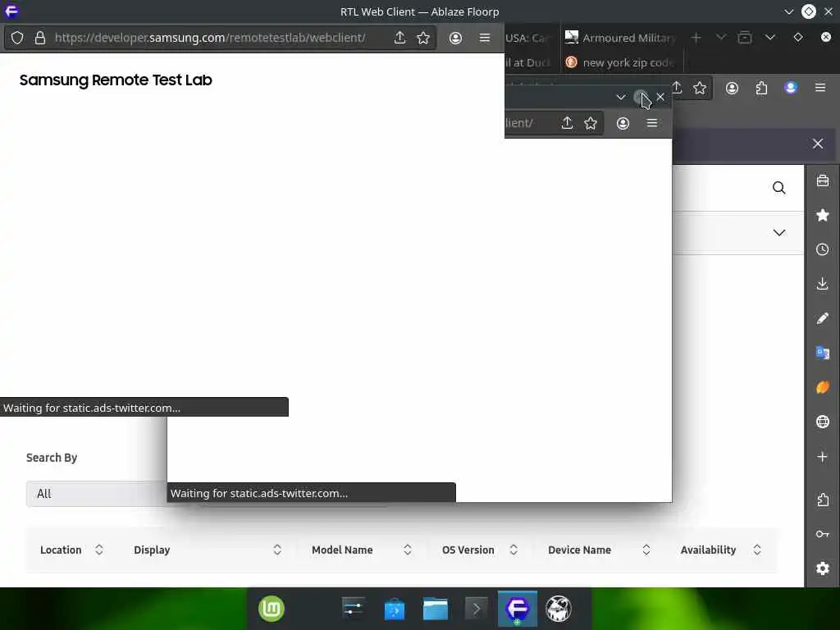Click bookmark star in the main back browser toolbar
Screen dimensions: 840x630
(x=700, y=88)
